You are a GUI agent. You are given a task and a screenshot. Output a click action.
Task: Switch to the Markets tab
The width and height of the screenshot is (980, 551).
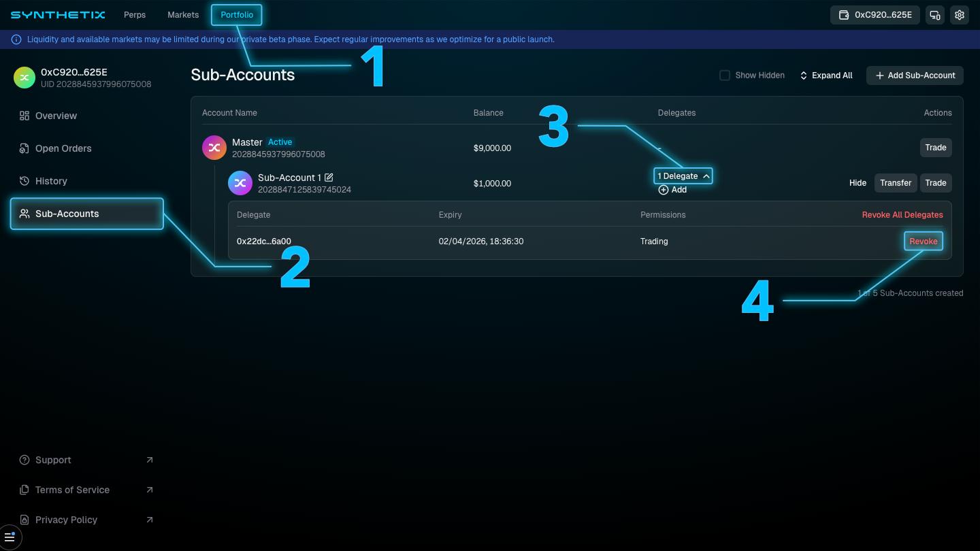[x=182, y=14]
